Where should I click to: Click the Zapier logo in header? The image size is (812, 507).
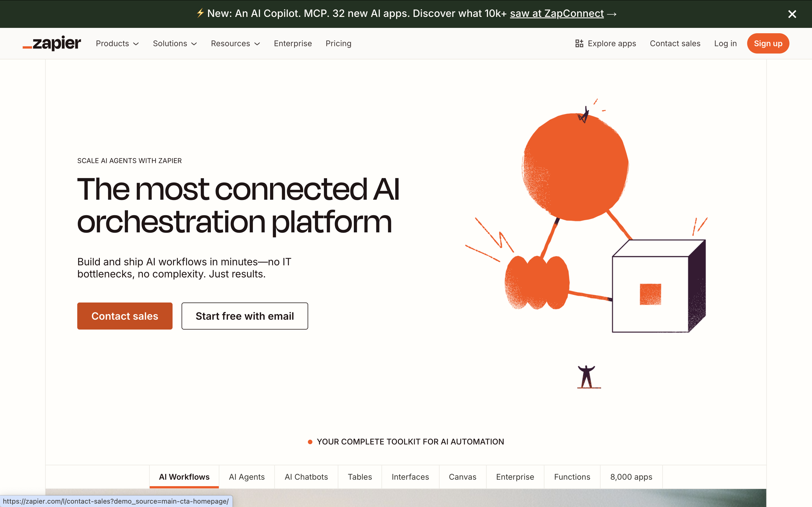pos(52,44)
